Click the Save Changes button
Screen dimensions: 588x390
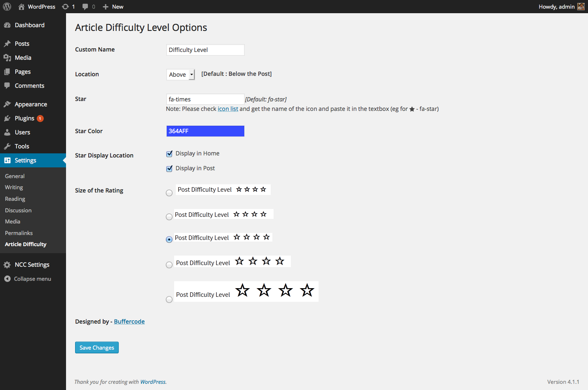[x=97, y=348]
